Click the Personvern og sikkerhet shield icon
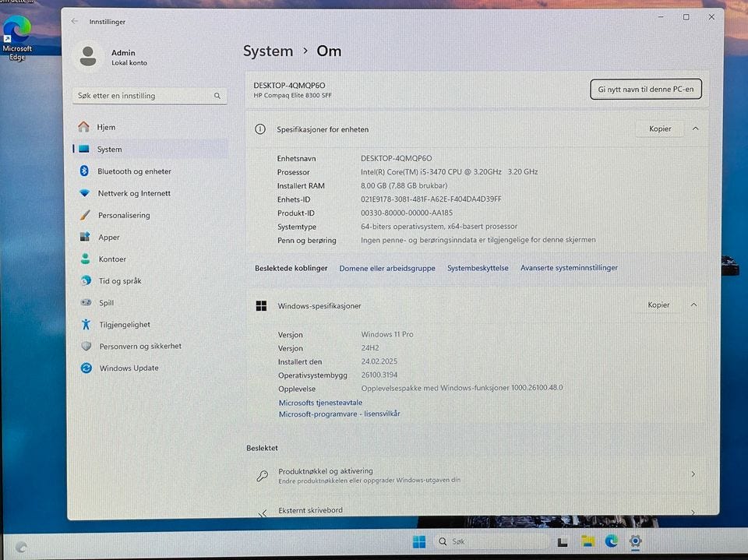Screen dimensions: 748x560 (86, 346)
